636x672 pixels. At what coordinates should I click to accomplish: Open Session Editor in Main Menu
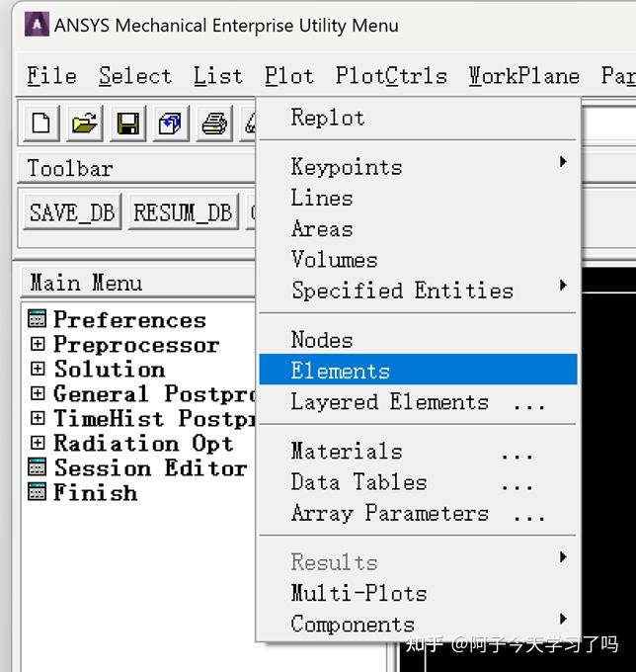(x=149, y=468)
